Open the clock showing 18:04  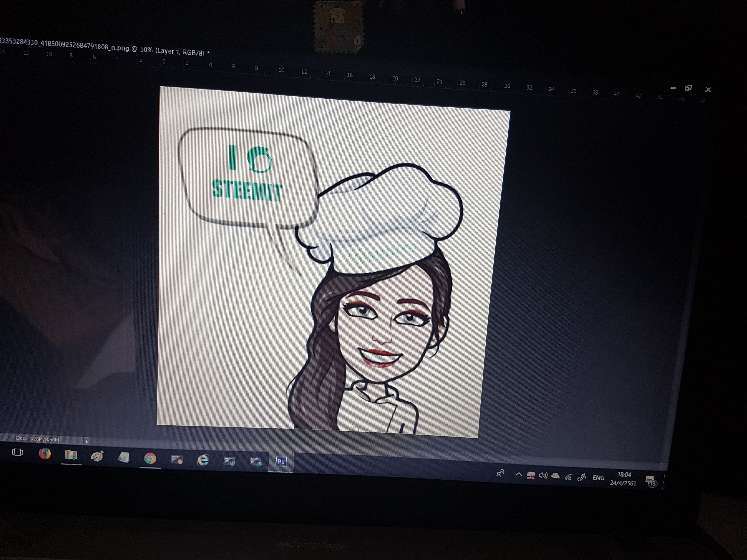pos(623,479)
